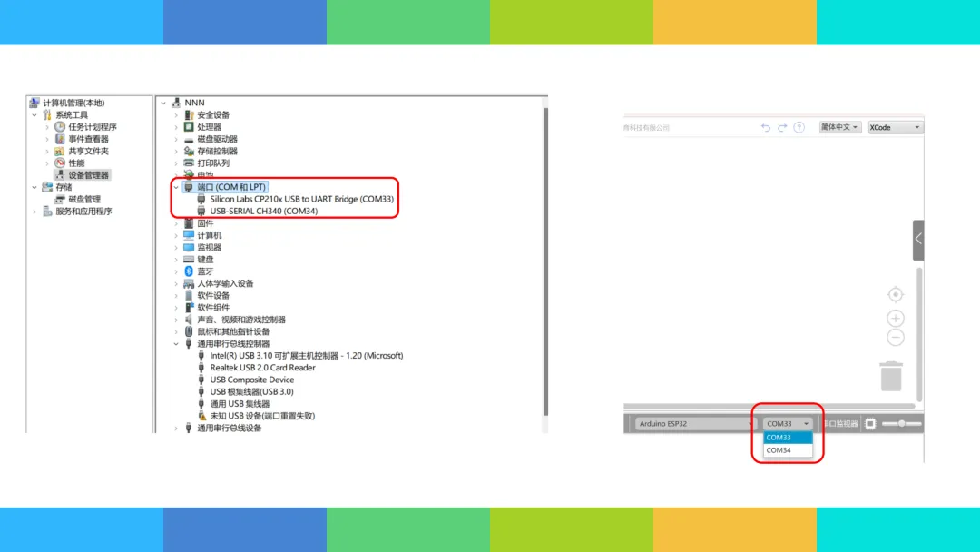Click the redo arrow icon
The width and height of the screenshot is (980, 552).
point(782,127)
